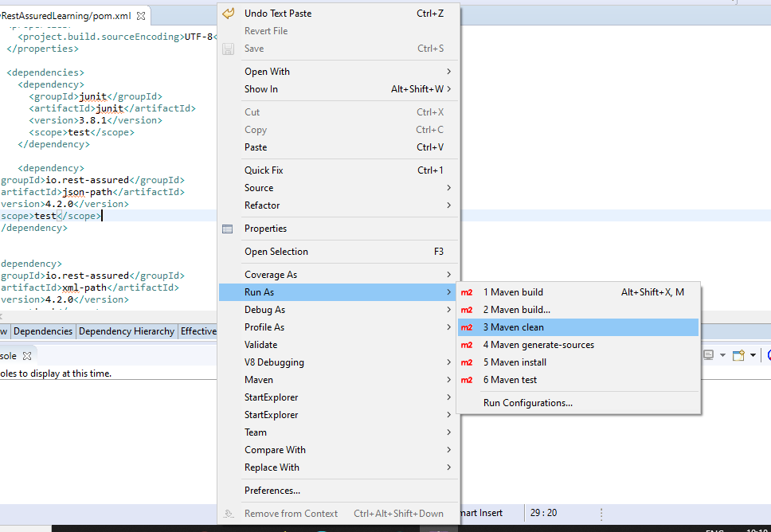The width and height of the screenshot is (771, 532).
Task: Select Validate menu entry
Action: click(x=339, y=345)
